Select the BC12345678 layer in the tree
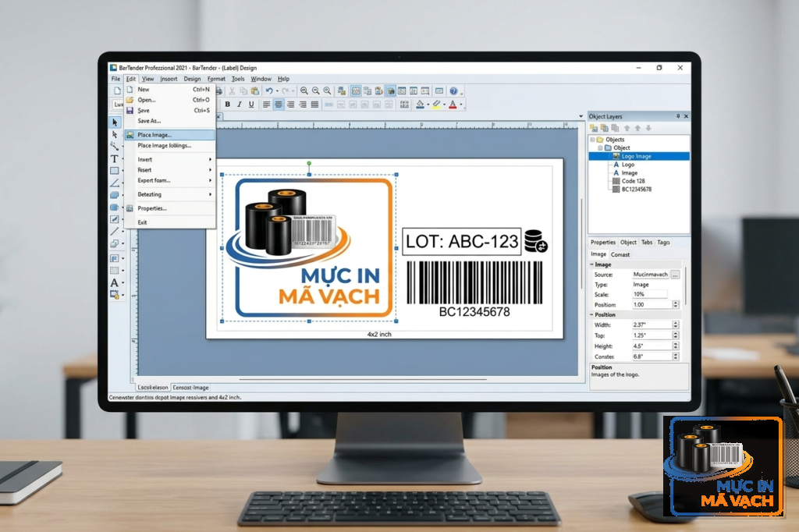The height and width of the screenshot is (532, 799). point(637,189)
